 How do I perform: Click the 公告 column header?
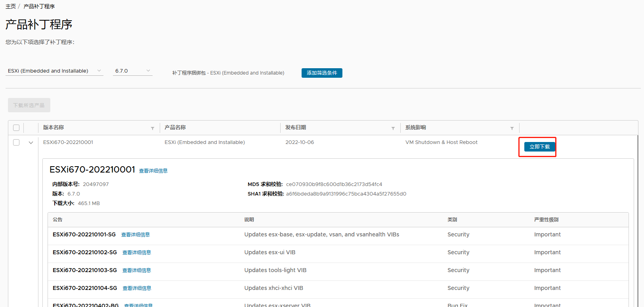click(x=57, y=220)
